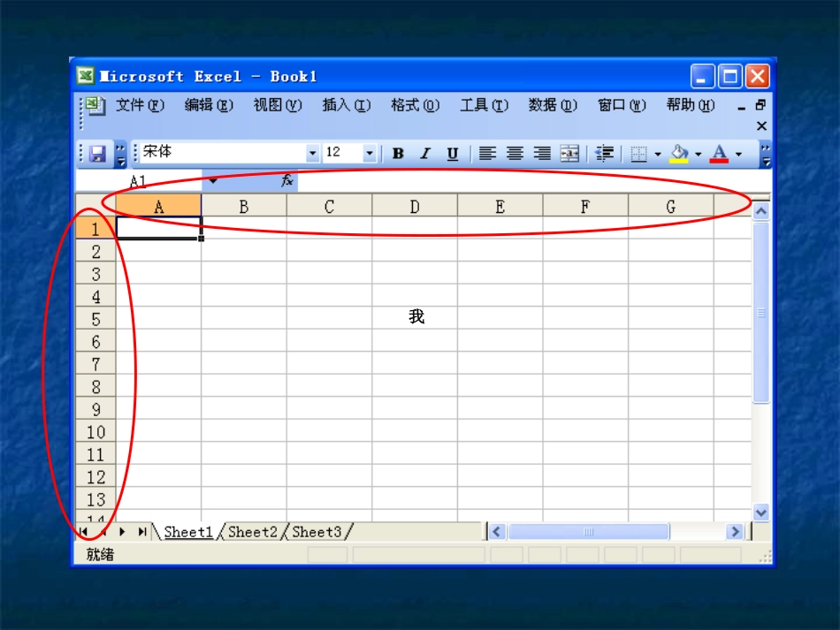Image resolution: width=840 pixels, height=630 pixels.
Task: Go to next sheet tab arrow
Action: click(122, 532)
